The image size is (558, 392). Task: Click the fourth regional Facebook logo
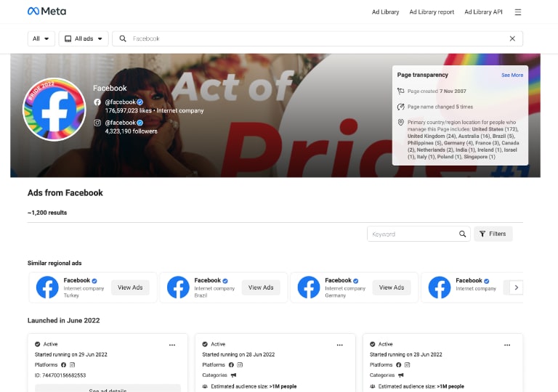[439, 287]
